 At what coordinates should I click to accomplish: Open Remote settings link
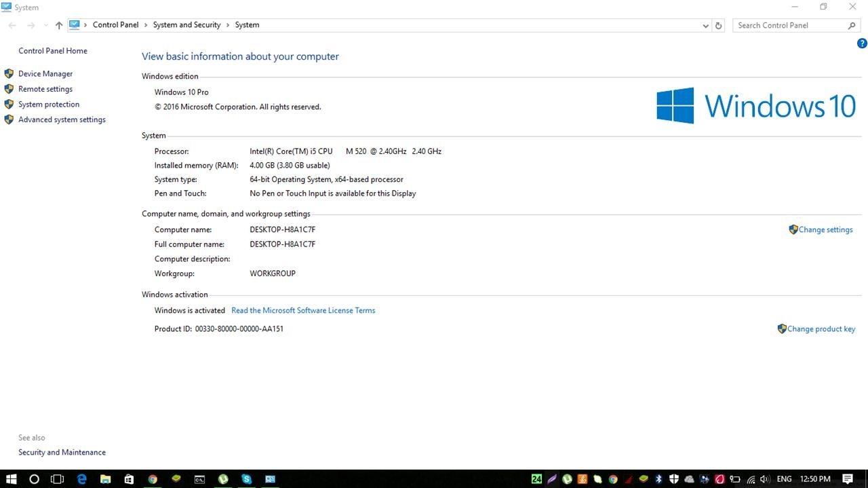45,89
